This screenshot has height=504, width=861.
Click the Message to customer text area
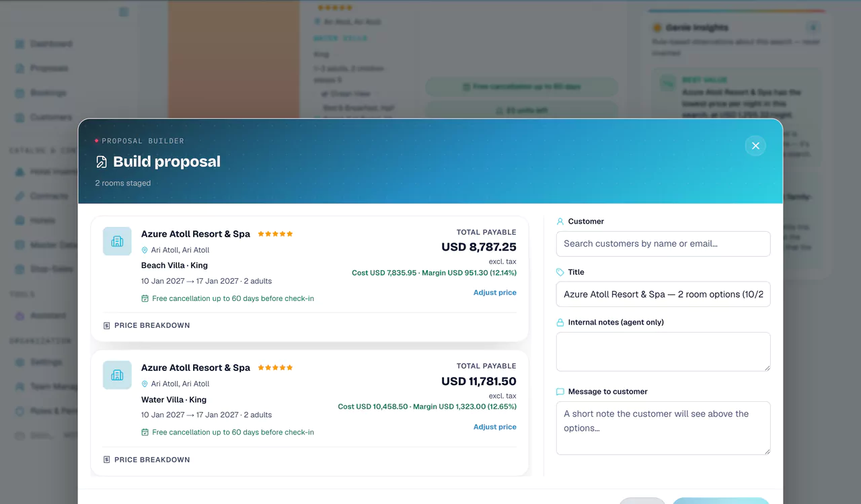coord(663,428)
